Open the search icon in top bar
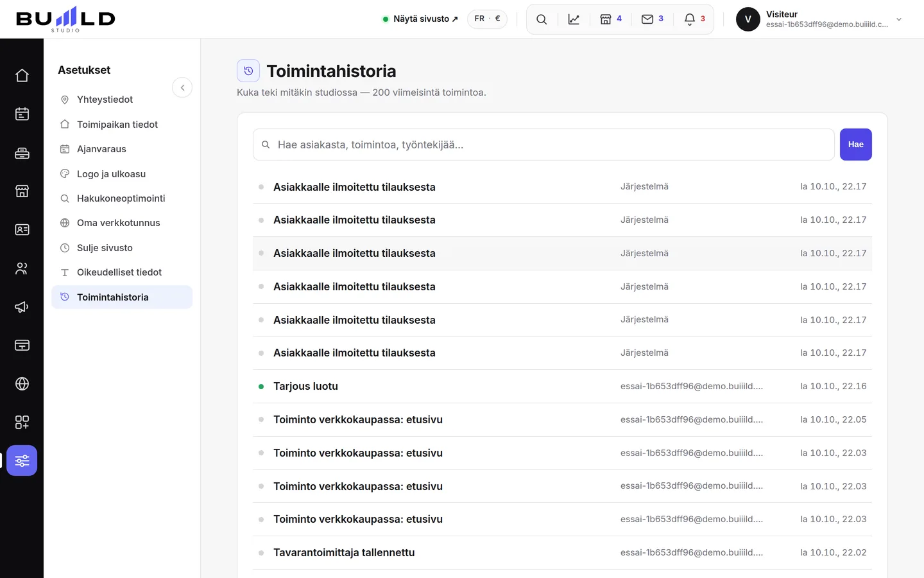This screenshot has height=578, width=924. pos(542,19)
